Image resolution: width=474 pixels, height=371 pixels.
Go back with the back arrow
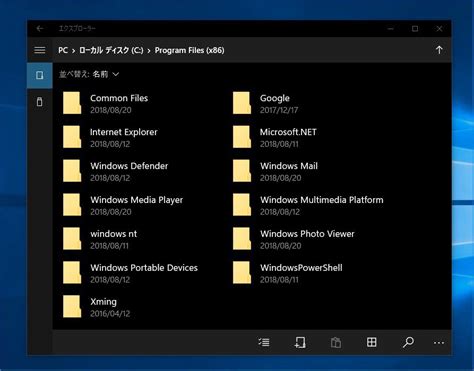click(x=40, y=29)
